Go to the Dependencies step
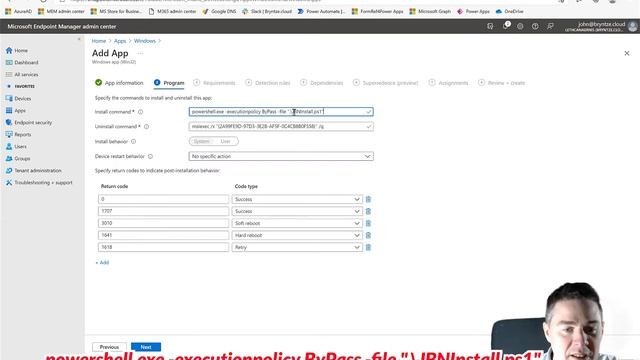Viewport: 640px width, 360px height. point(322,83)
